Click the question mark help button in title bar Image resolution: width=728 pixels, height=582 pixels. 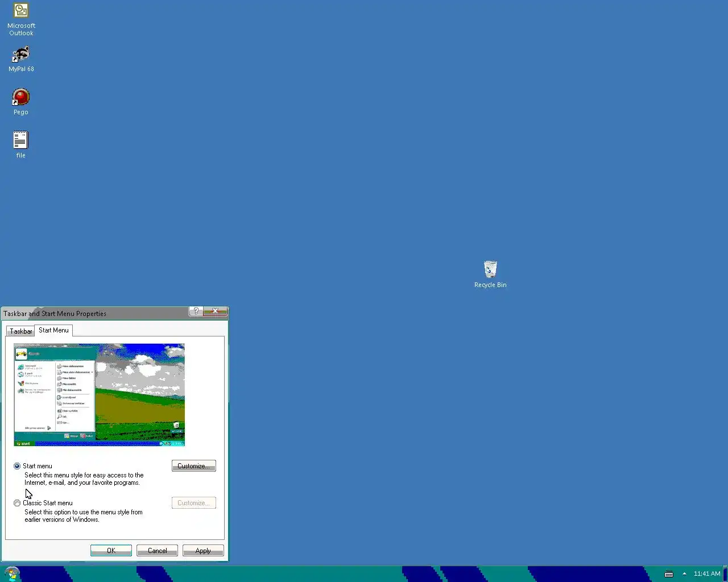196,311
